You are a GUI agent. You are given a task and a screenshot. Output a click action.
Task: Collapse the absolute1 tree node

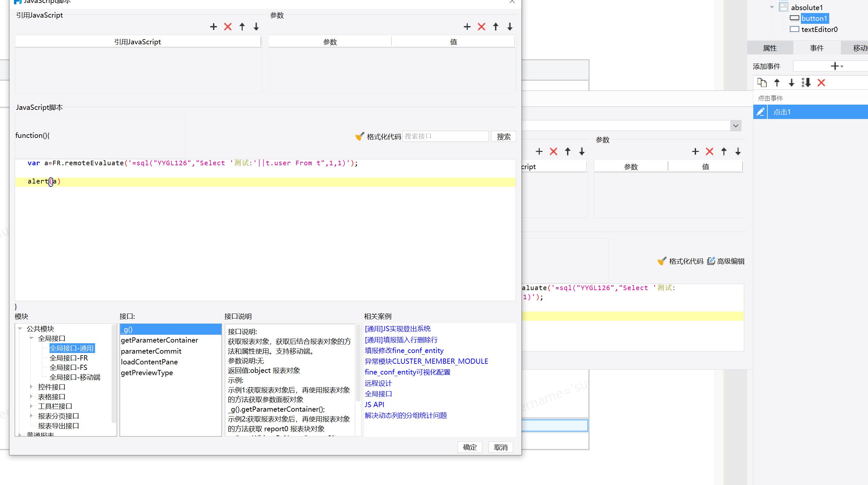click(x=772, y=7)
